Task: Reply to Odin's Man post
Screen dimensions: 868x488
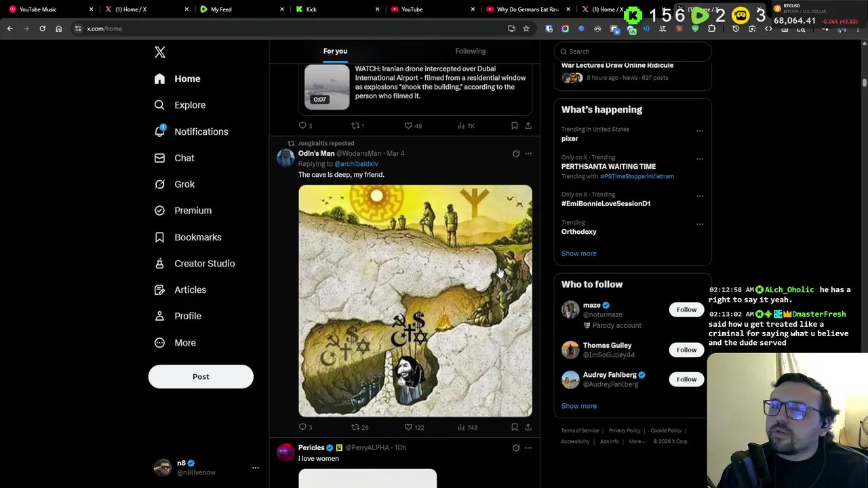Action: pos(305,427)
